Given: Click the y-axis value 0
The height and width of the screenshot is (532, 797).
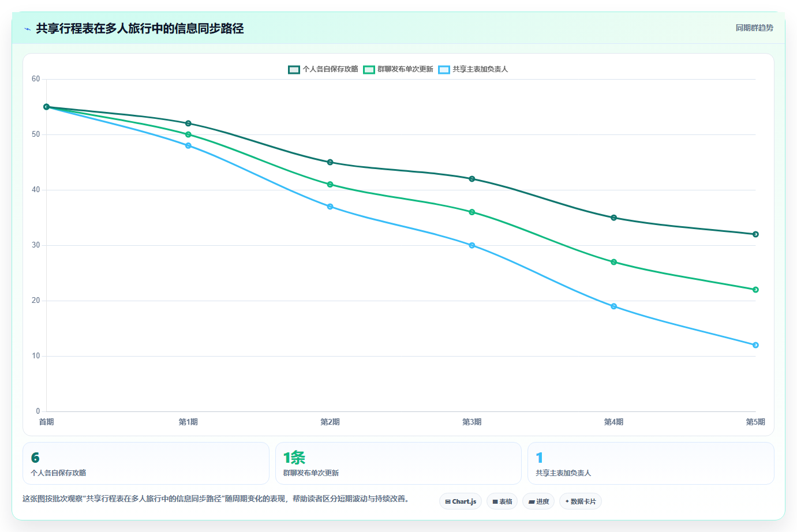Looking at the screenshot, I should click(x=38, y=411).
